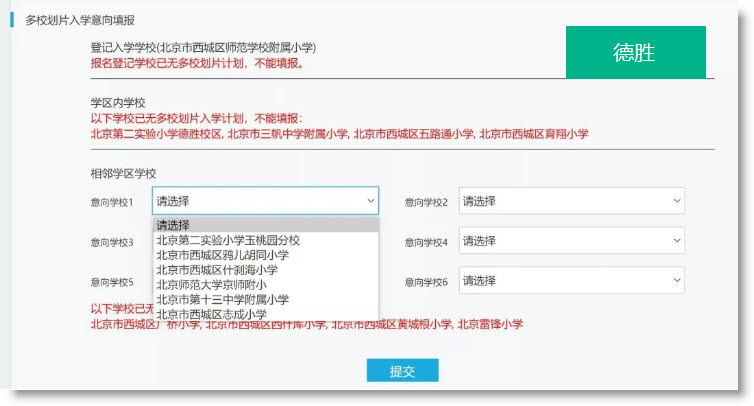Choose 北京市西城区志成小学 from the list
Screen dimensions: 754x406
pyautogui.click(x=266, y=314)
